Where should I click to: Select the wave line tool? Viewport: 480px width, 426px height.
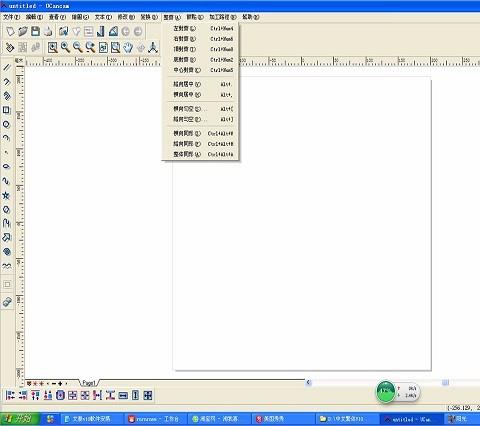(7, 266)
